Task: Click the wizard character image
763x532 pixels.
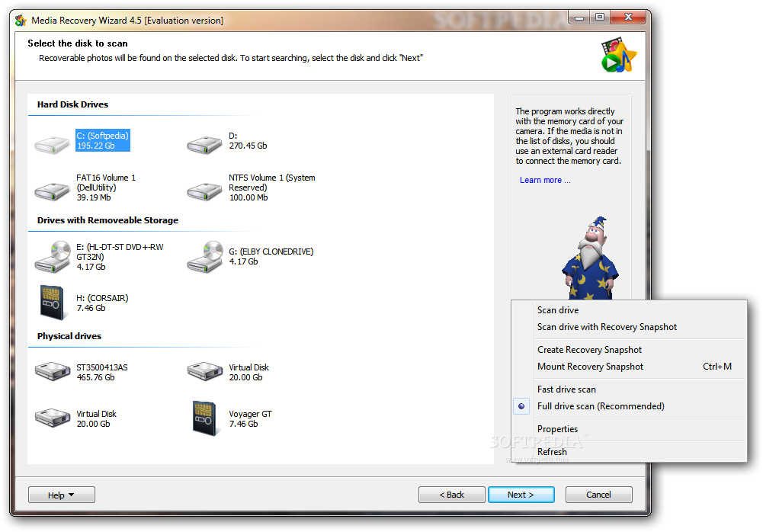Action: 590,258
